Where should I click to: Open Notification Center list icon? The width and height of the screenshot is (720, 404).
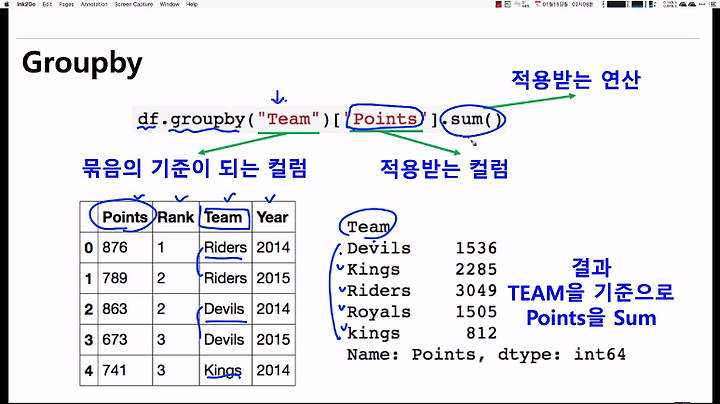(x=713, y=4)
